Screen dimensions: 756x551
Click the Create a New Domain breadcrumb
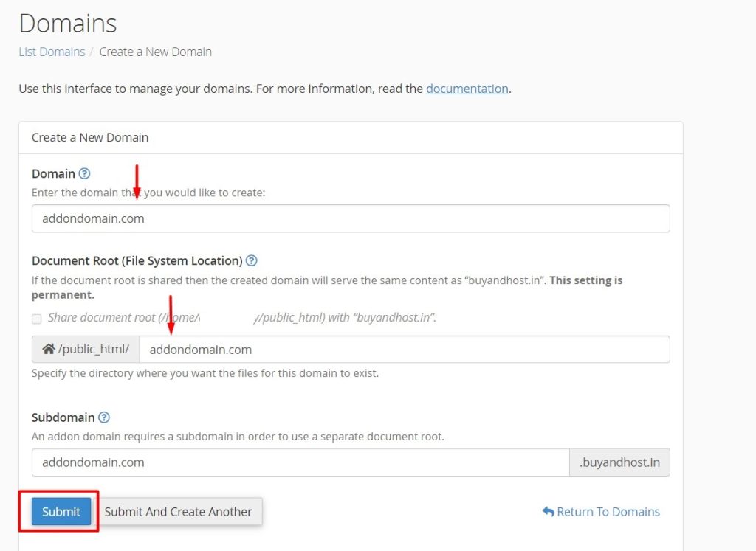(x=155, y=52)
